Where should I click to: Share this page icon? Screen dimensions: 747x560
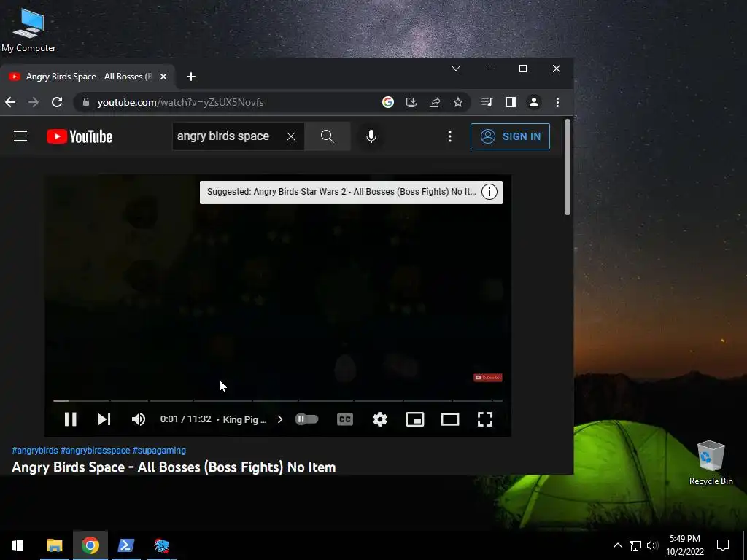435,102
